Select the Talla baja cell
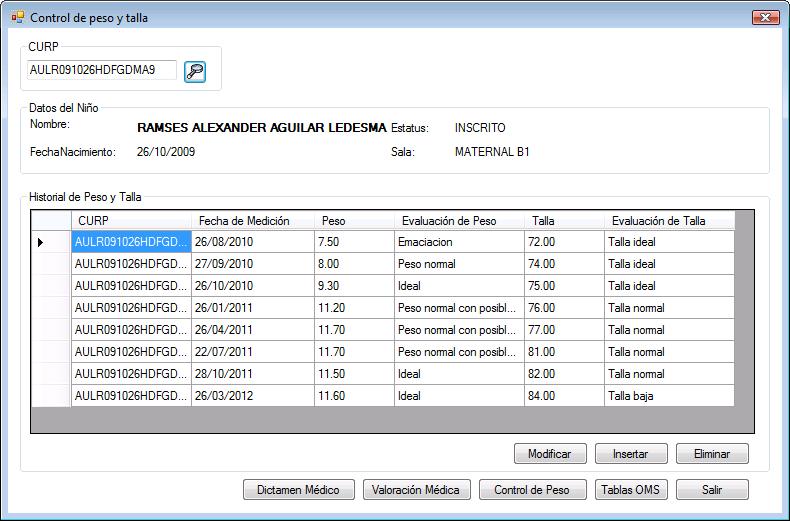 click(x=669, y=396)
